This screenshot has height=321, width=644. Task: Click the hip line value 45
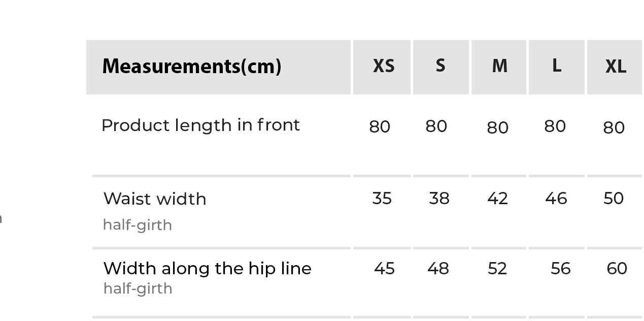click(384, 268)
